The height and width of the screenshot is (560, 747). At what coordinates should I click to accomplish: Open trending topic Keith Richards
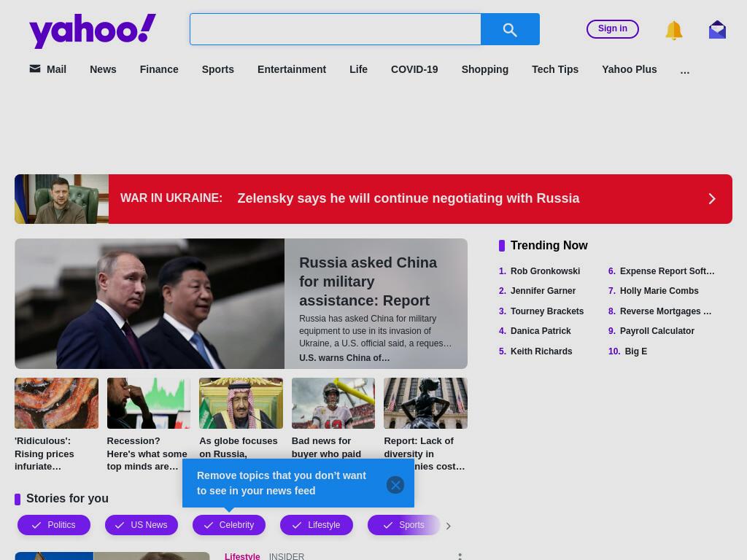point(541,351)
